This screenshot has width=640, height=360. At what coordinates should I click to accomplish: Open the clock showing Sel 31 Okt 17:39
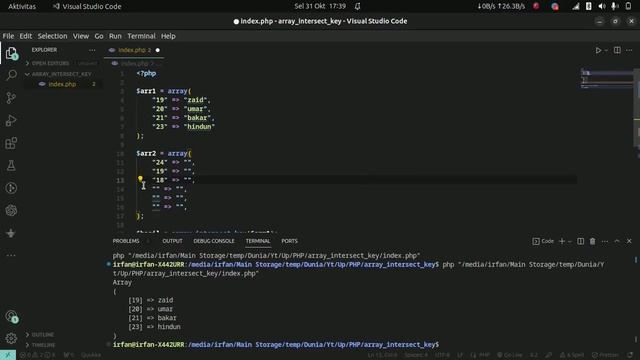pyautogui.click(x=320, y=6)
